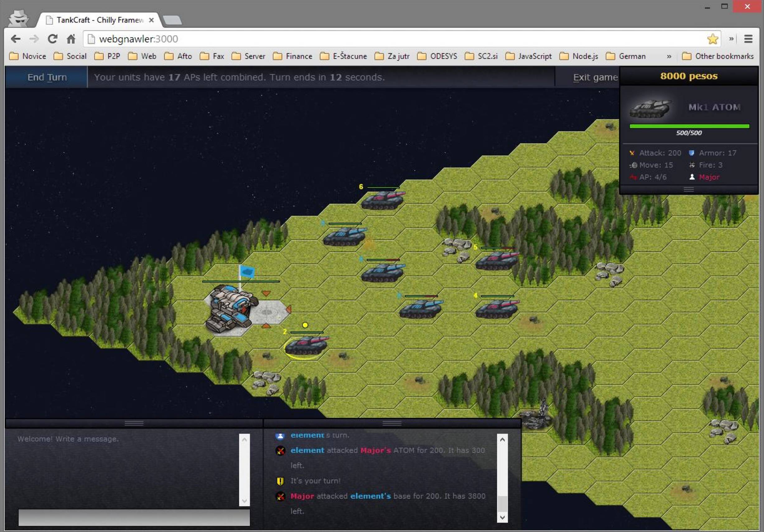
Task: Open the Afto bookmarks folder
Action: point(178,56)
